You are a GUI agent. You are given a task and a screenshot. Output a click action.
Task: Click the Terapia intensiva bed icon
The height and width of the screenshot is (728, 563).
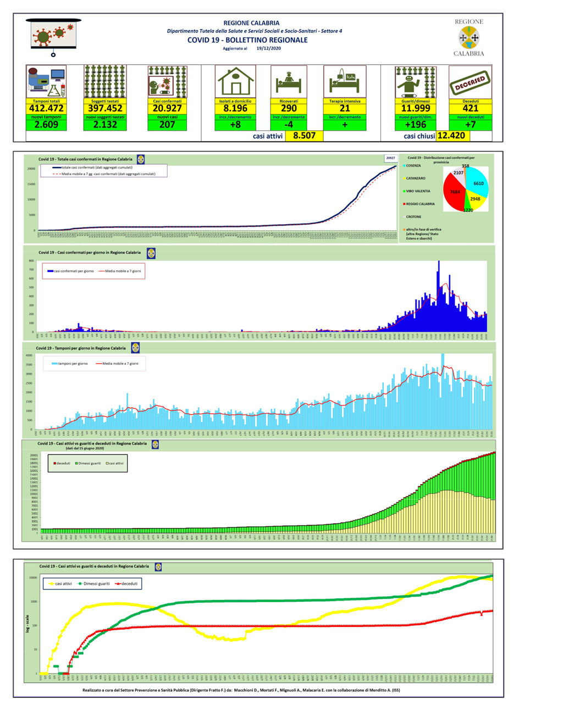345,82
